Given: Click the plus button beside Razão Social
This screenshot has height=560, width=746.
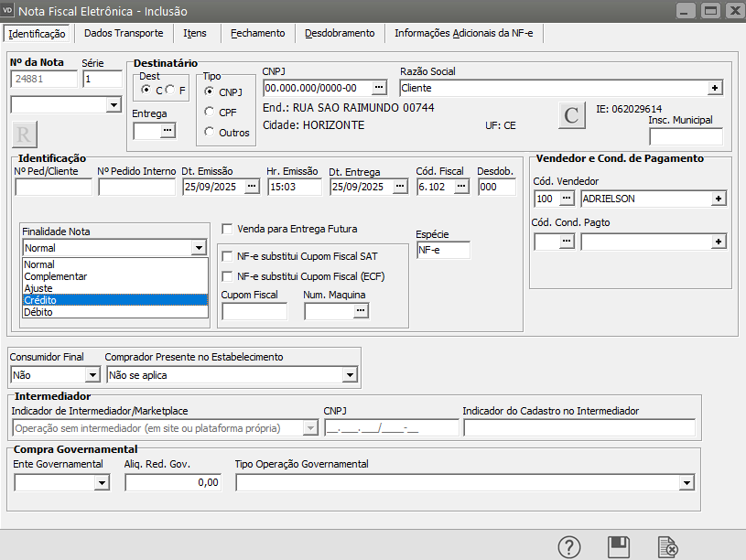Looking at the screenshot, I should coord(715,88).
